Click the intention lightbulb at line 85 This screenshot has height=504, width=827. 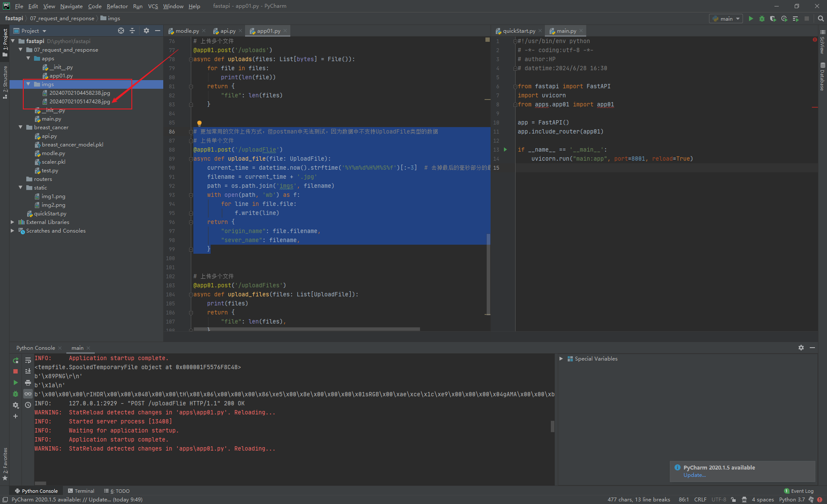pos(199,123)
